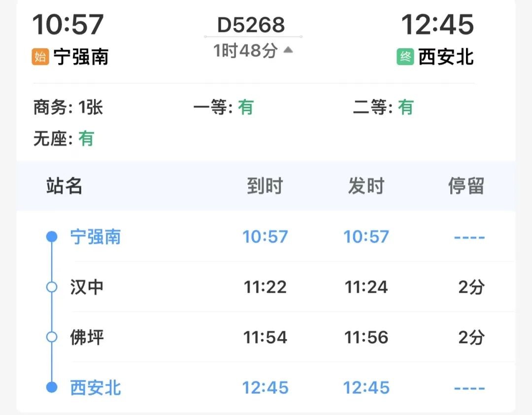
Task: Click the filled dot beside 宁强南
Action: pyautogui.click(x=52, y=237)
